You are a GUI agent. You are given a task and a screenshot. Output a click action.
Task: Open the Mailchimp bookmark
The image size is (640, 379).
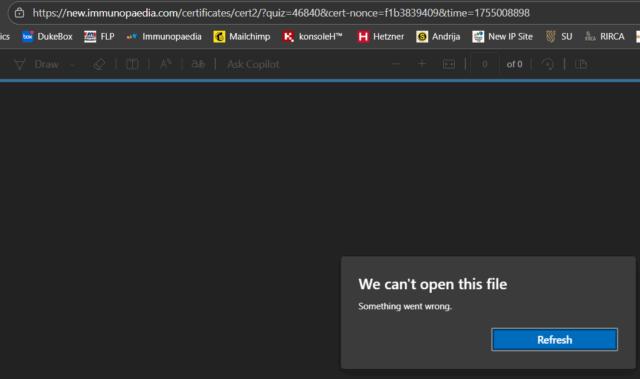coord(242,37)
